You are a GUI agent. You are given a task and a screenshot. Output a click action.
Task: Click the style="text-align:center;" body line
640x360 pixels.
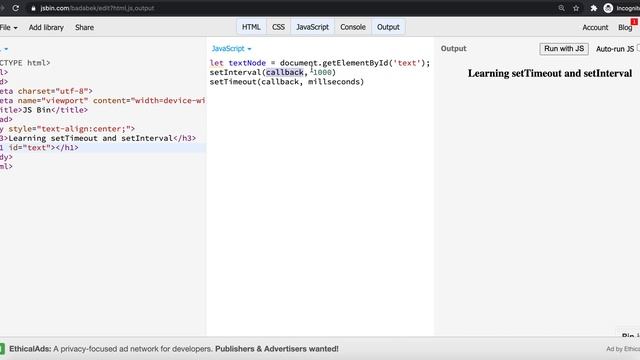pos(67,129)
